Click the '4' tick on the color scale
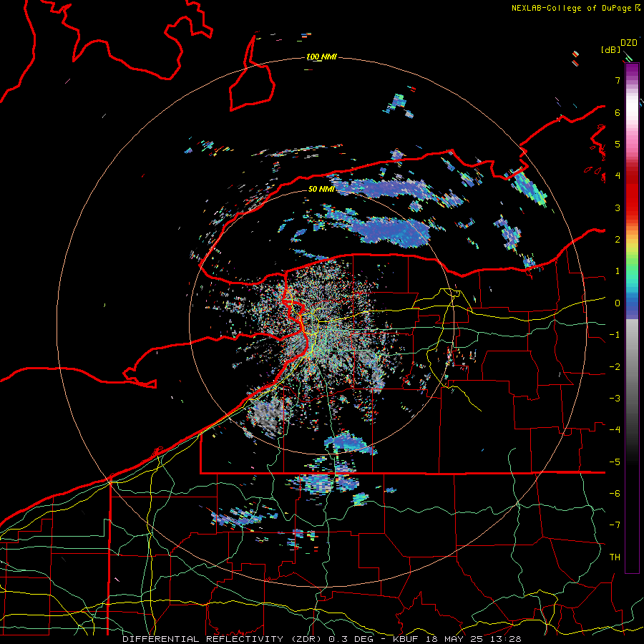The height and width of the screenshot is (644, 644). (x=618, y=176)
